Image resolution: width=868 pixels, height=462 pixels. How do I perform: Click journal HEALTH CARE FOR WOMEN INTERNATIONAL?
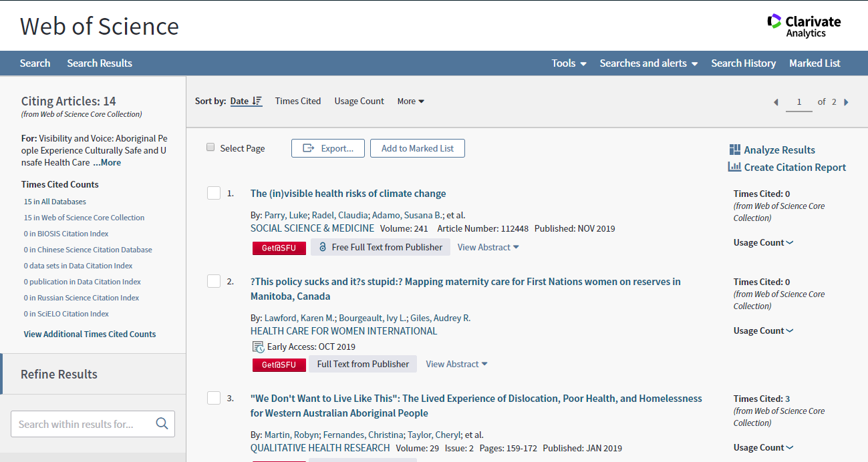tap(343, 330)
